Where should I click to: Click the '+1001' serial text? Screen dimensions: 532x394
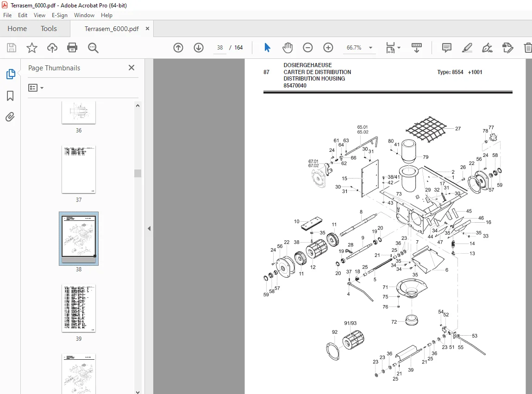(475, 72)
